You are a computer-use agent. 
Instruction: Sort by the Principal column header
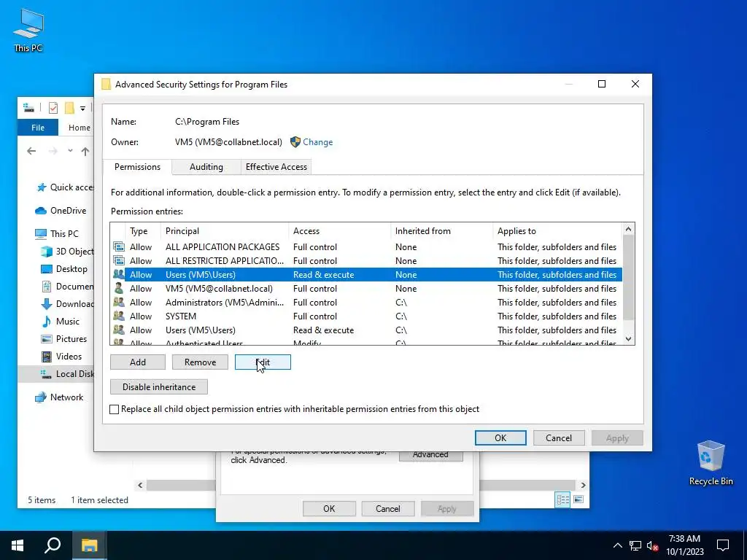(x=225, y=231)
